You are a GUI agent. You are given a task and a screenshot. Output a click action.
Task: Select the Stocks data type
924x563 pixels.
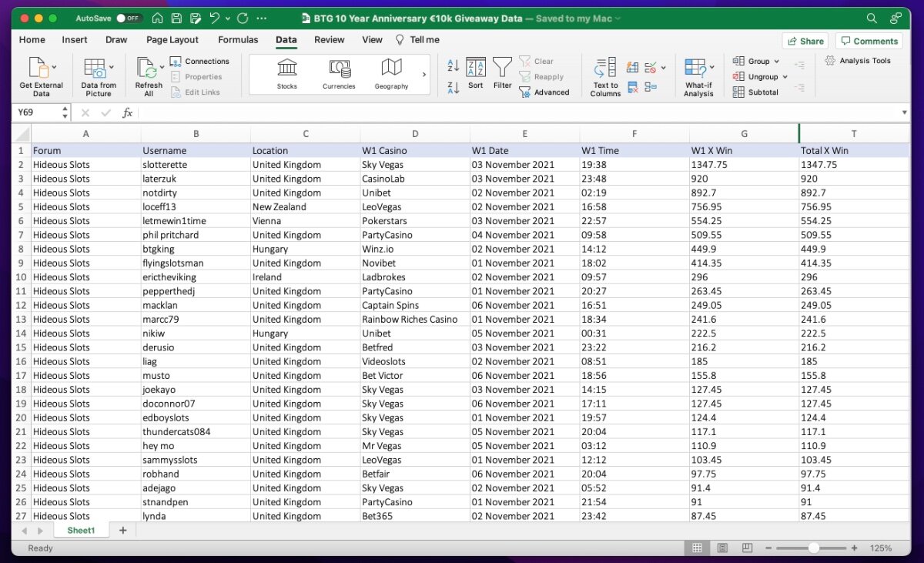point(287,74)
